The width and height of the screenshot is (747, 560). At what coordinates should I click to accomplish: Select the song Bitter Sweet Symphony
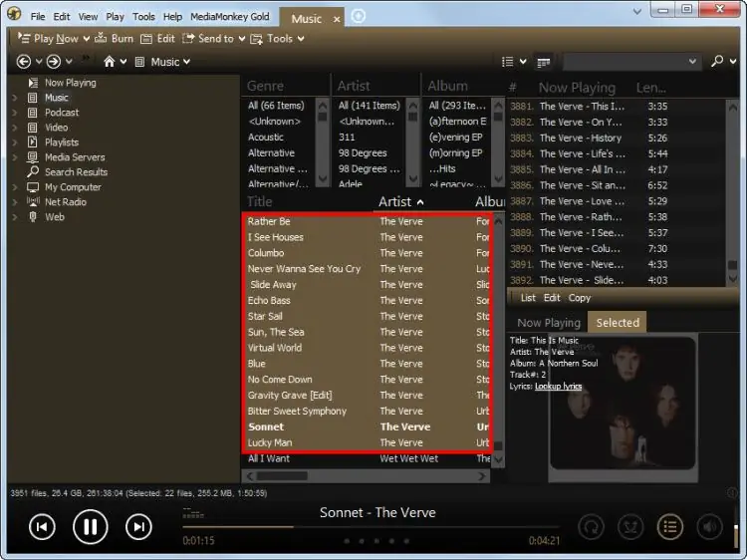pos(297,411)
